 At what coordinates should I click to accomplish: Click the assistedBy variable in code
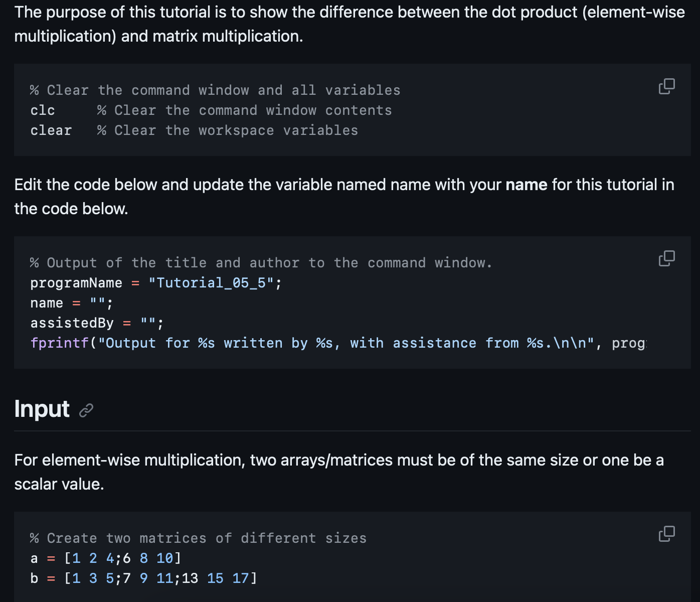click(x=72, y=323)
